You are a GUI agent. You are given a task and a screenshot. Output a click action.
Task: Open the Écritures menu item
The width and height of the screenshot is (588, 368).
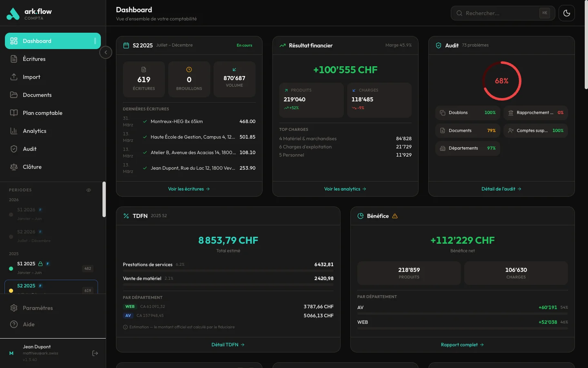click(x=34, y=59)
